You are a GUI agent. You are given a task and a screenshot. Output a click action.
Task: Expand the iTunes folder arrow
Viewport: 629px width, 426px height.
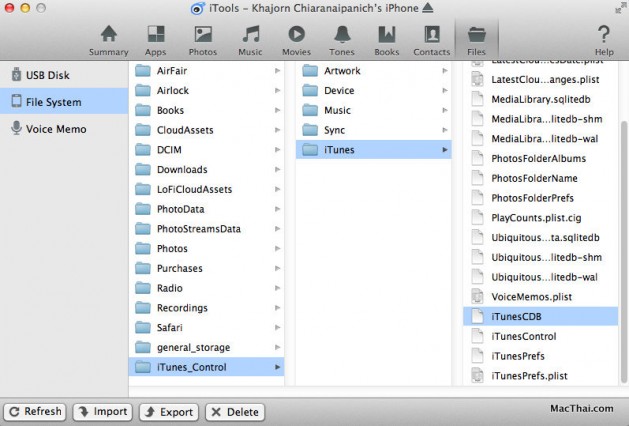pyautogui.click(x=444, y=150)
